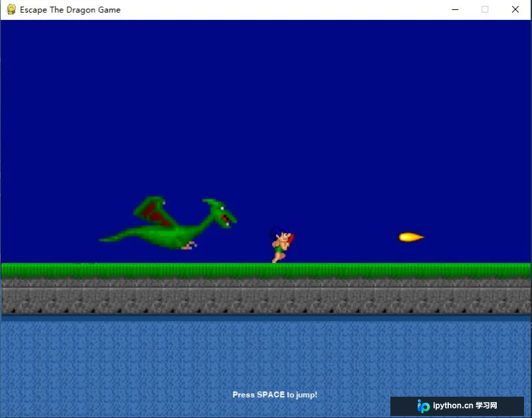
Task: Click the pygame snake icon in title bar
Action: pos(11,9)
